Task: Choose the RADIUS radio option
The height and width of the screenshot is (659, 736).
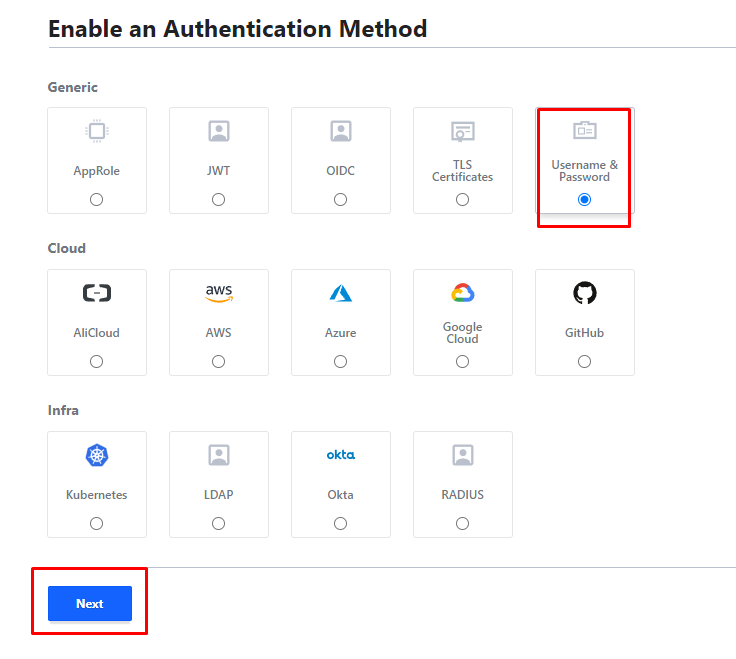Action: 462,523
